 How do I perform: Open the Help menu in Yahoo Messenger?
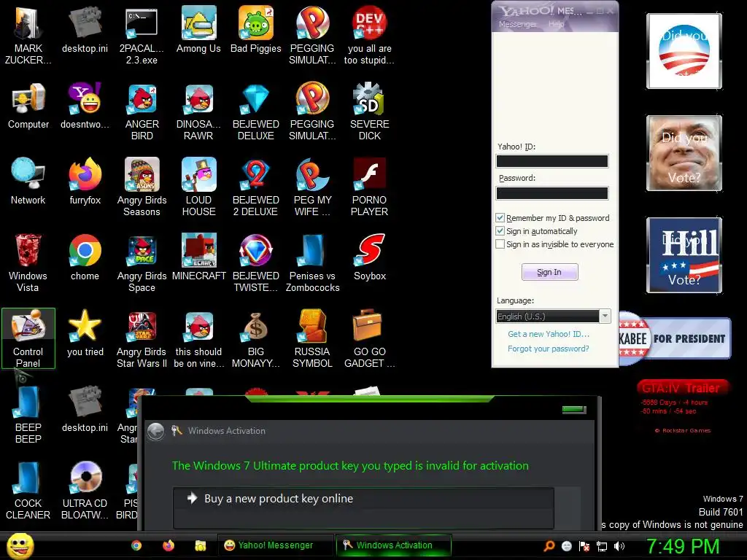tap(557, 24)
